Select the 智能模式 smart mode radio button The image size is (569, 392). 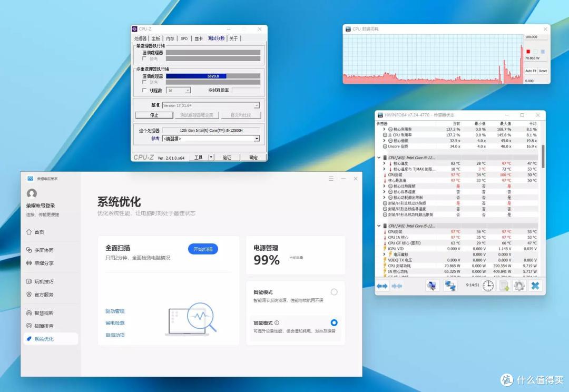334,292
